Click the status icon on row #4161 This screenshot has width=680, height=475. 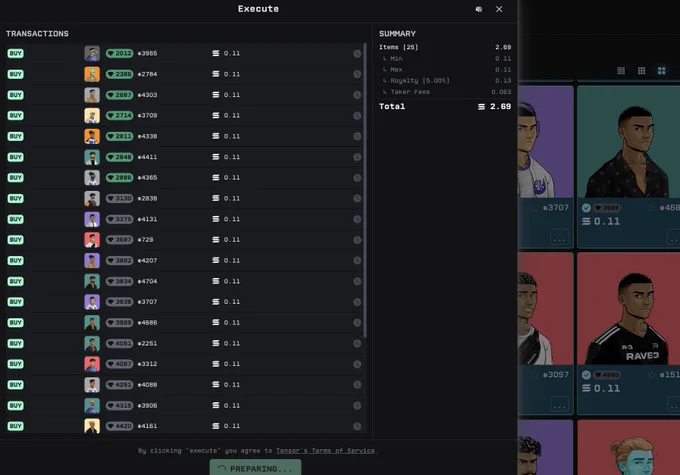tap(357, 426)
